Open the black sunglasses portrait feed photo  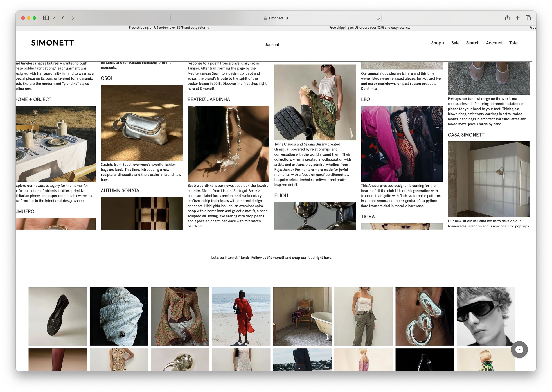tap(486, 316)
